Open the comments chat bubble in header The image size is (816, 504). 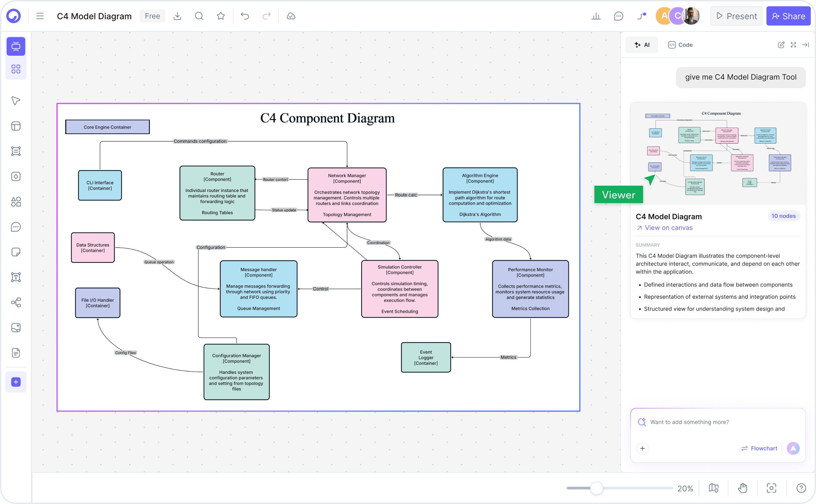point(619,16)
